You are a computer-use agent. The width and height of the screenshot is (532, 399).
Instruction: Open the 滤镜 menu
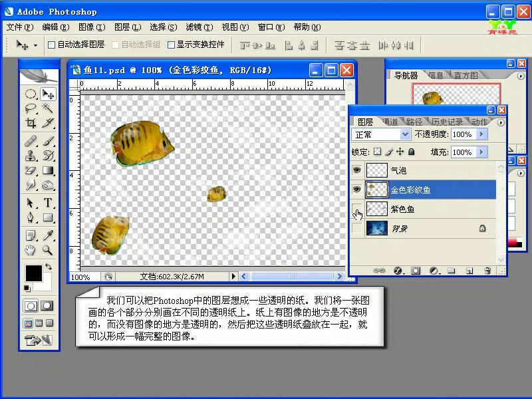[199, 27]
